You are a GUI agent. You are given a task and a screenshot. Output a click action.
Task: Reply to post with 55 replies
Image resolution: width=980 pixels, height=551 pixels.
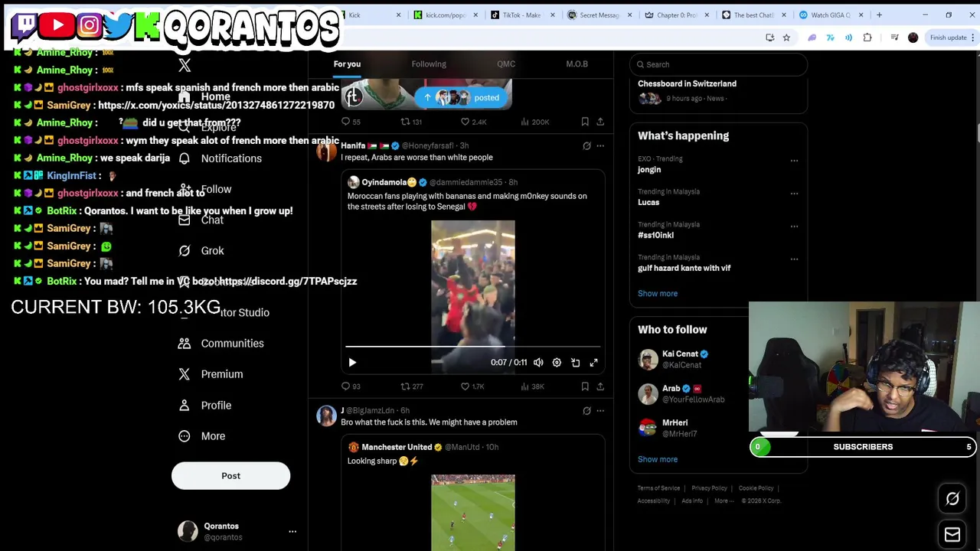[351, 122]
